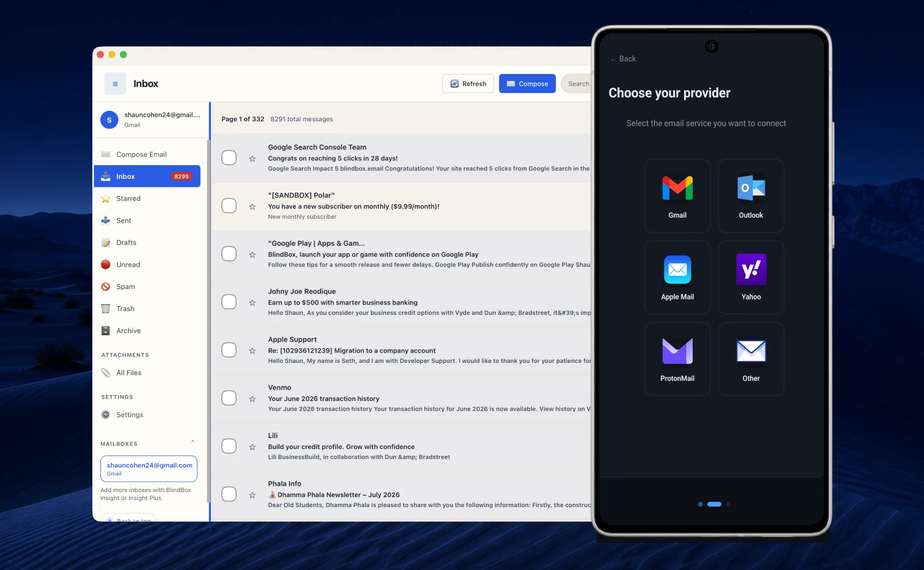Click the Compose Email envelope icon in sidebar
Screen dimensions: 924x570
pos(106,155)
